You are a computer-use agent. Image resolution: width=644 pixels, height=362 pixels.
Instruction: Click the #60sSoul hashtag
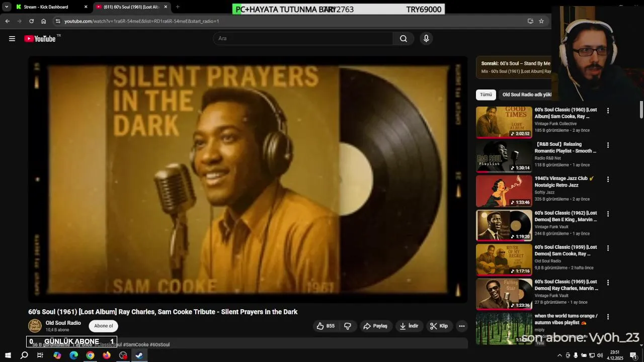point(159,344)
